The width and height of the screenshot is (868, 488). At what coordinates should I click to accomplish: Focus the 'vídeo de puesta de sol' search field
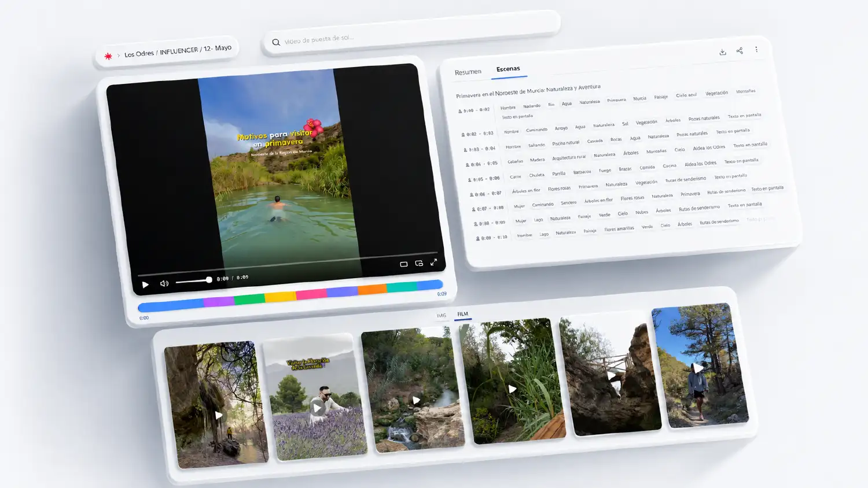click(x=411, y=32)
